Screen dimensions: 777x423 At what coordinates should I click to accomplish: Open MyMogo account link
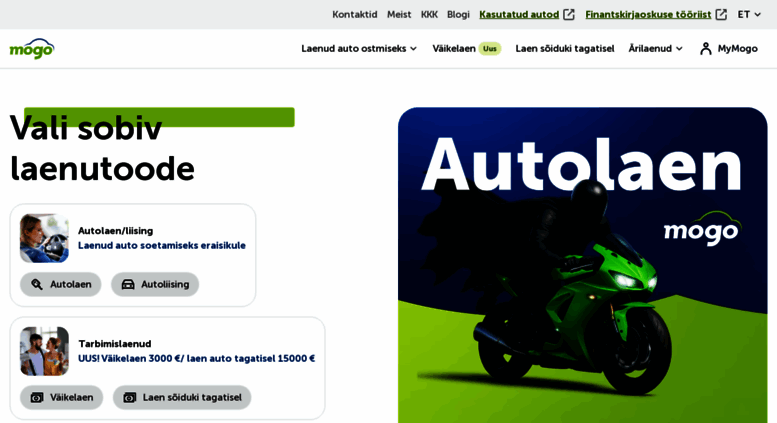point(728,49)
